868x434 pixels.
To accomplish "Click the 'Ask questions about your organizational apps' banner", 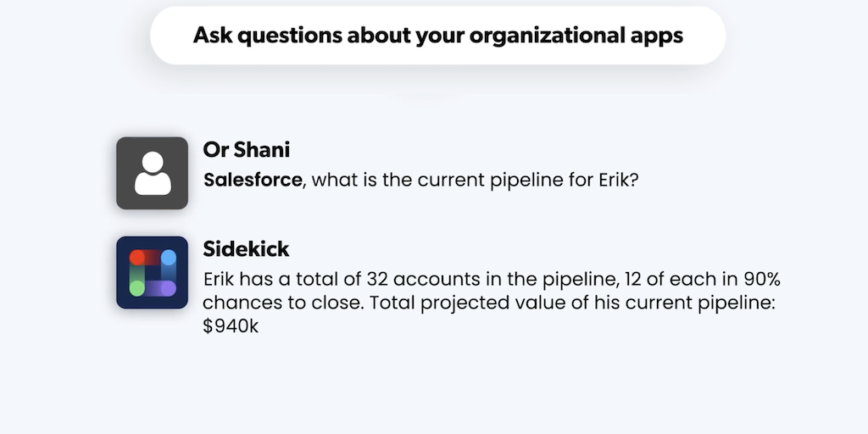I will (437, 36).
